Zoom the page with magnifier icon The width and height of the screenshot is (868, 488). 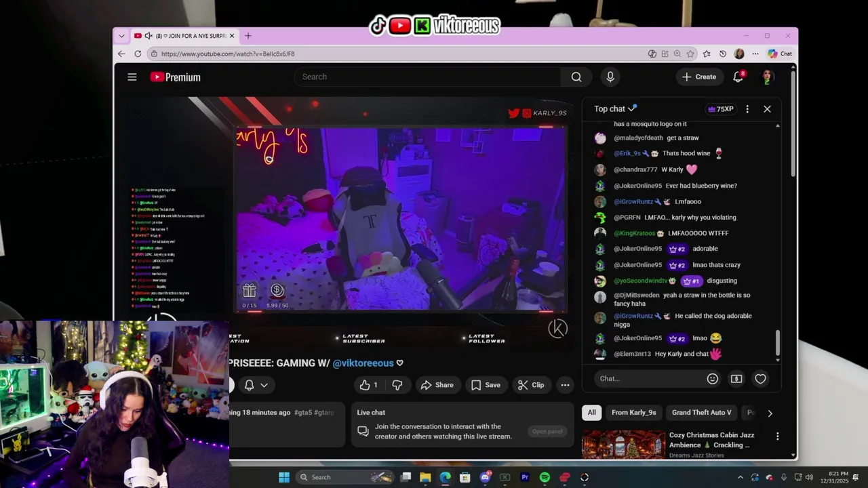click(x=677, y=54)
